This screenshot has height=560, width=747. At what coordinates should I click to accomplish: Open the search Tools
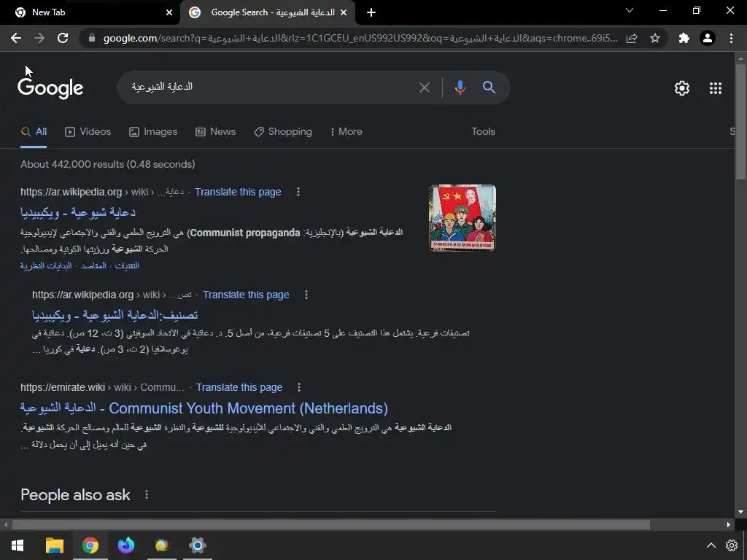click(x=483, y=132)
